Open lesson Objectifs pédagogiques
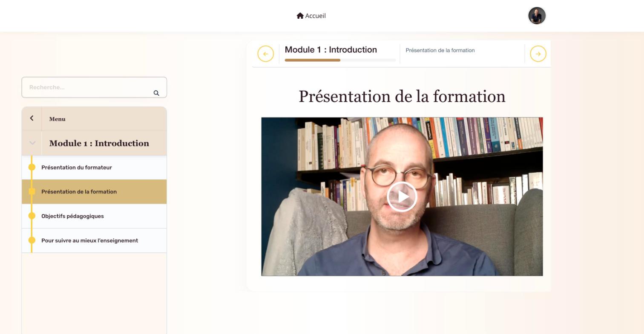 coord(94,216)
